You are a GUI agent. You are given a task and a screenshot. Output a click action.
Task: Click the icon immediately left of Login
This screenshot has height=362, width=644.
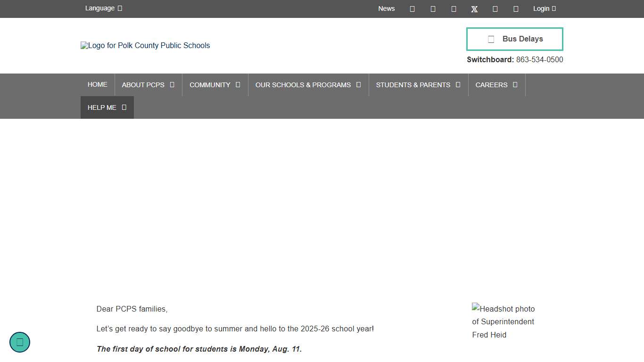[x=516, y=9]
